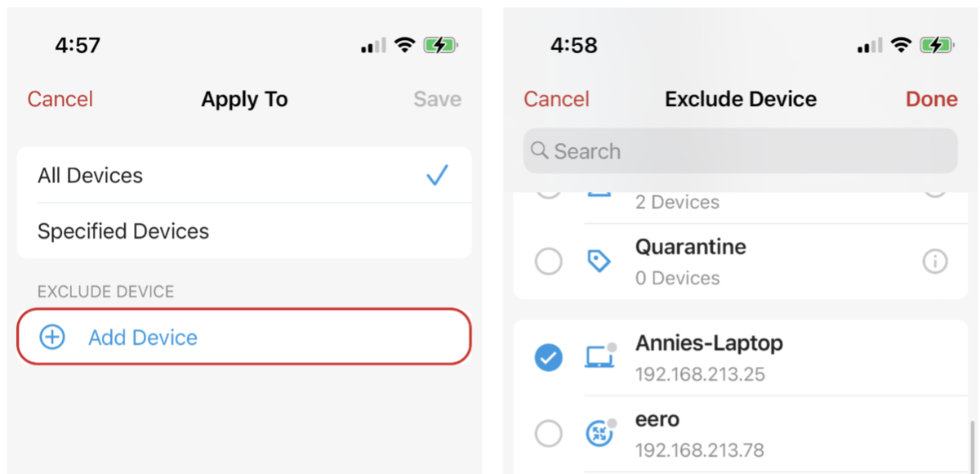Tap the plus icon beside Add Device

point(52,337)
